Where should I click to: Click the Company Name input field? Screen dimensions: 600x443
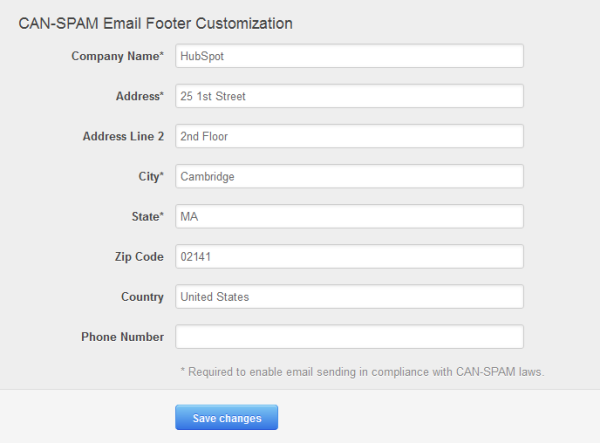[x=349, y=56]
